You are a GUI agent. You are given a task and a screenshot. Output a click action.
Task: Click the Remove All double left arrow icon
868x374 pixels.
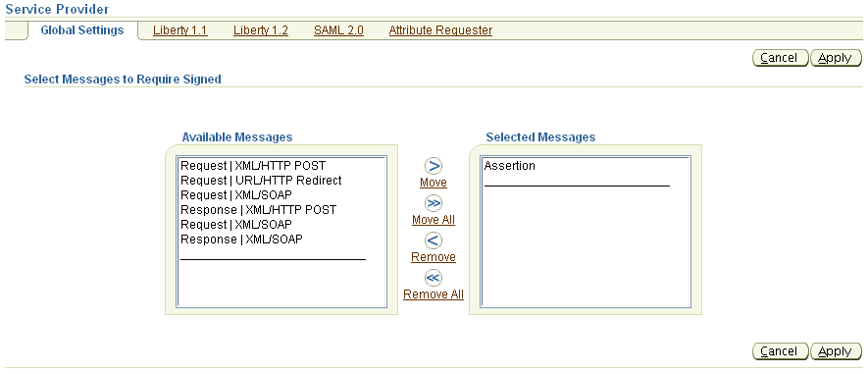tap(434, 278)
